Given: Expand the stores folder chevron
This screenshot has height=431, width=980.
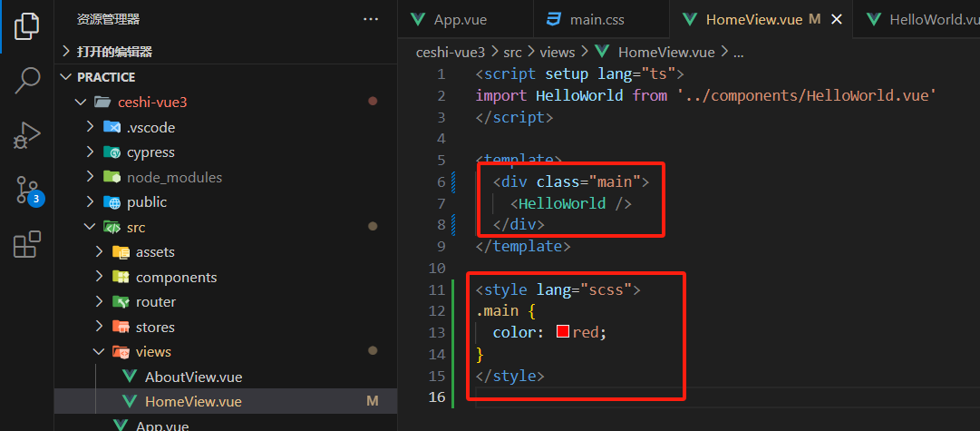Looking at the screenshot, I should (99, 328).
